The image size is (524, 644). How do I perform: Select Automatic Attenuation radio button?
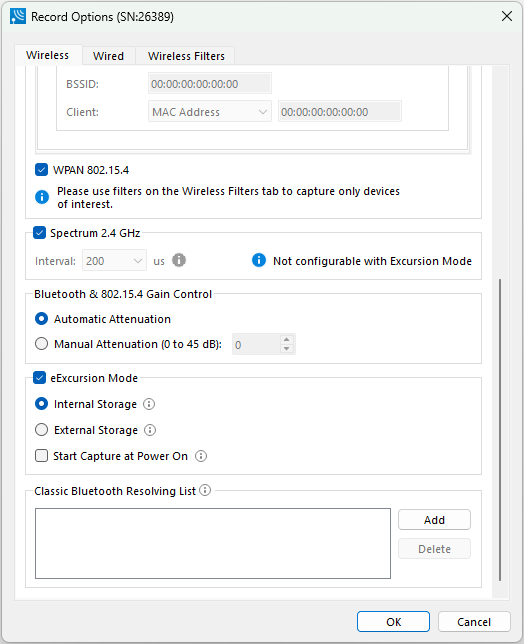click(x=41, y=319)
